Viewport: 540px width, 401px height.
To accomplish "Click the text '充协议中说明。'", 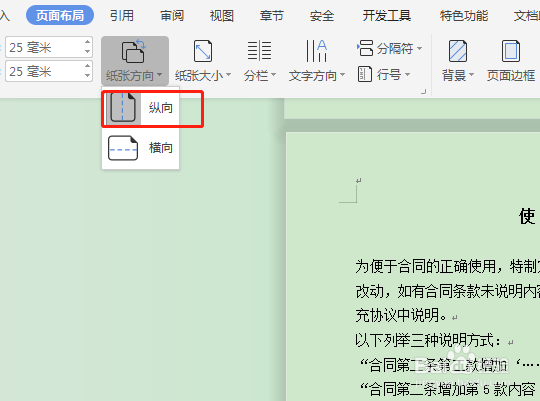I will click(402, 316).
